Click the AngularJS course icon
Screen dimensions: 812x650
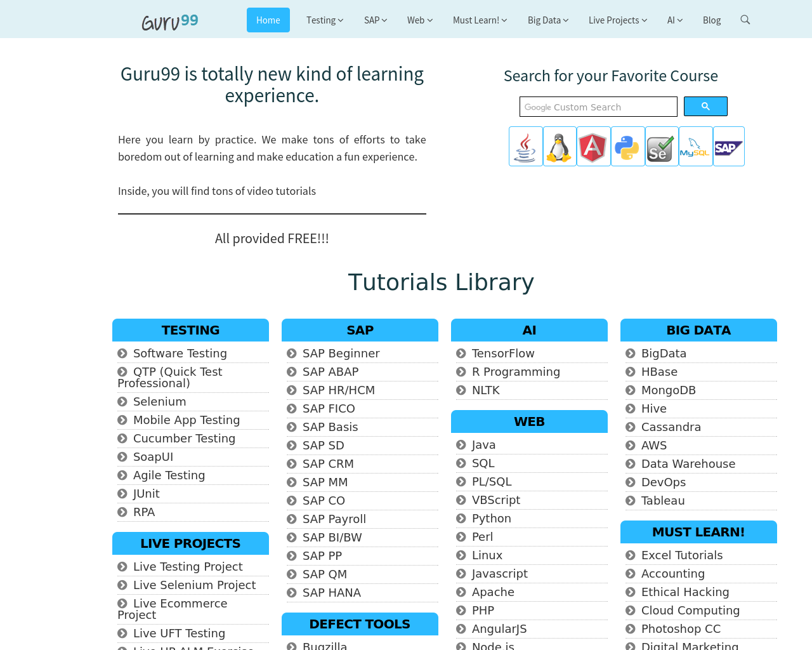pyautogui.click(x=594, y=147)
